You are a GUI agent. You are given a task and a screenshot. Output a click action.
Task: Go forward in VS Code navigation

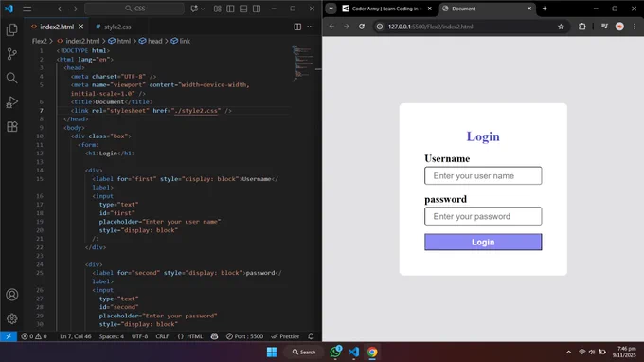(x=74, y=9)
